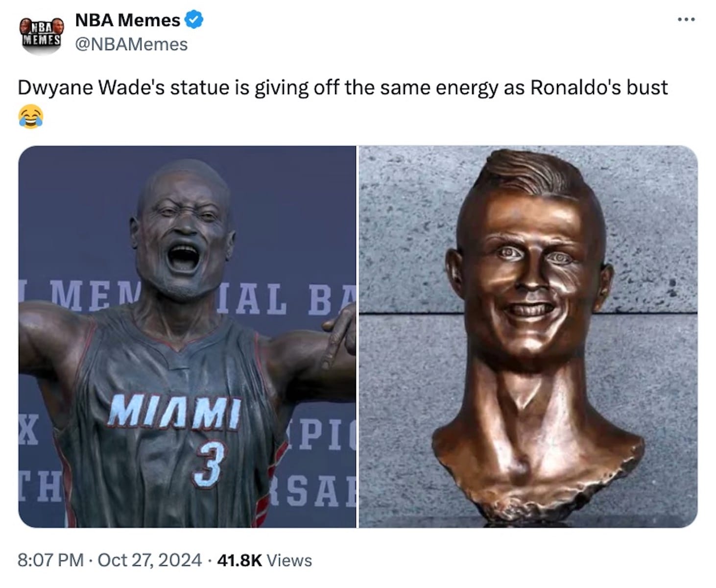Click the word Views beside the count
The width and height of the screenshot is (716, 588).
pyautogui.click(x=289, y=560)
